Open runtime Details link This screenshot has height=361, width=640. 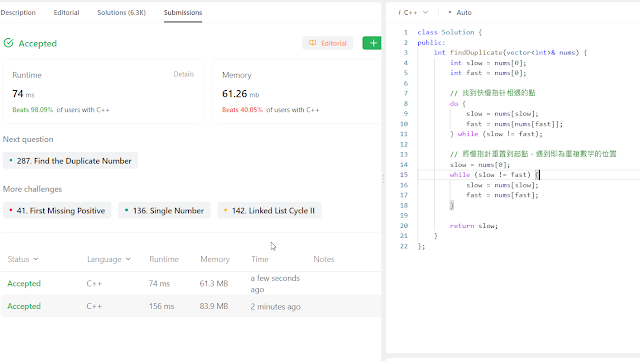184,74
